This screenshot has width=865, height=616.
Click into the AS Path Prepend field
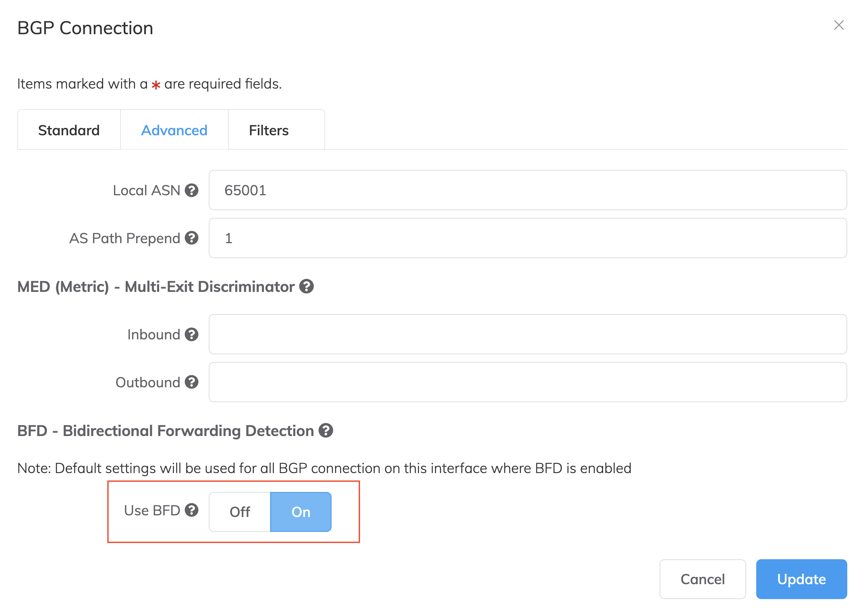527,238
